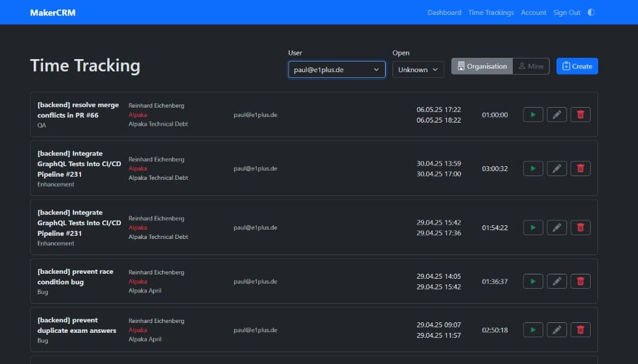
Task: Click start time 06.05.25 17:22
Action: 439,110
